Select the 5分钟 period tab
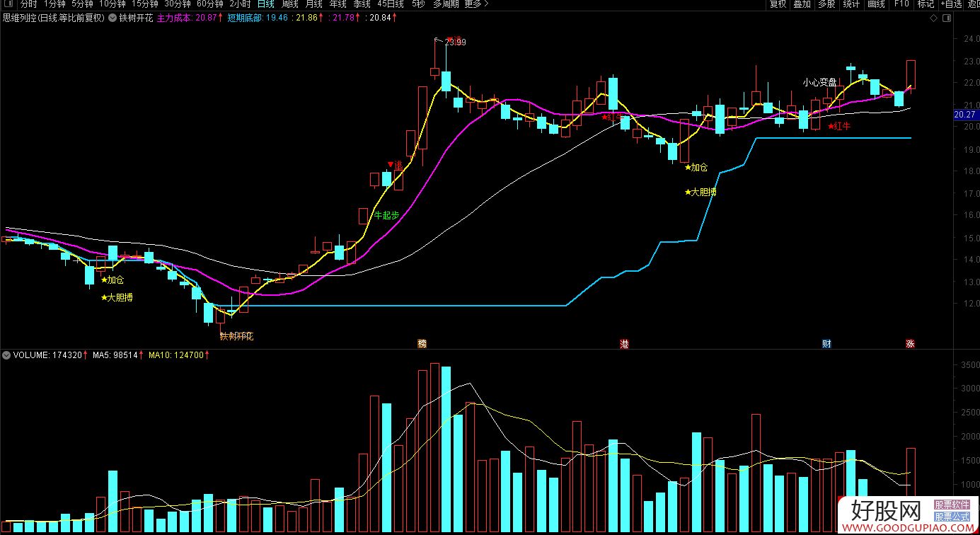 [82, 4]
